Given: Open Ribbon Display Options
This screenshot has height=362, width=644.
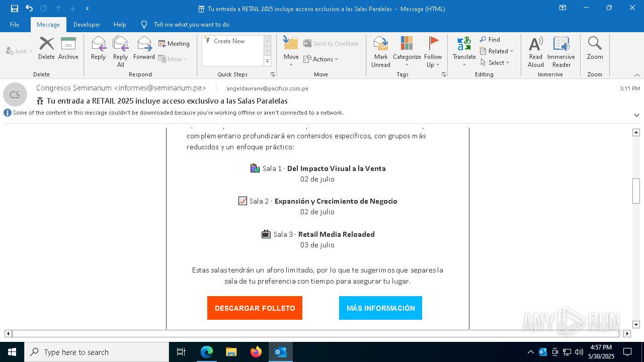Looking at the screenshot, I should [562, 8].
